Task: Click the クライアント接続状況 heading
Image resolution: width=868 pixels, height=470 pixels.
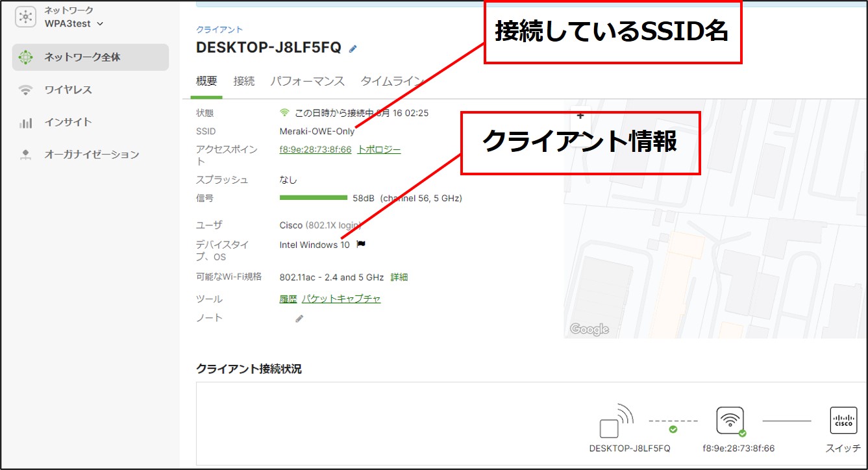Action: coord(249,369)
